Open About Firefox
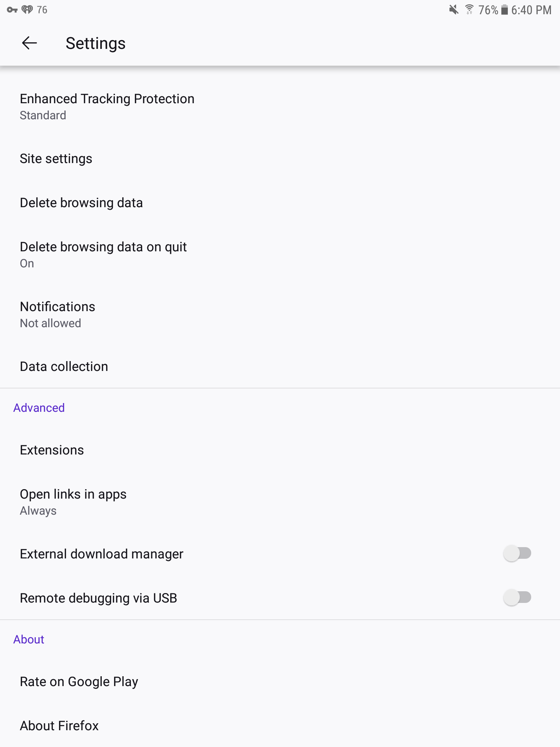This screenshot has height=747, width=560. (x=59, y=726)
